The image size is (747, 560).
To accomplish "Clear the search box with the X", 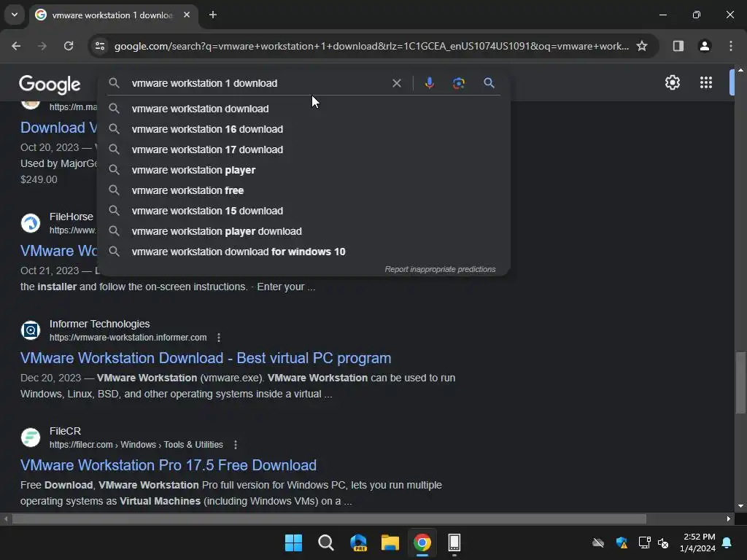I will 396,83.
